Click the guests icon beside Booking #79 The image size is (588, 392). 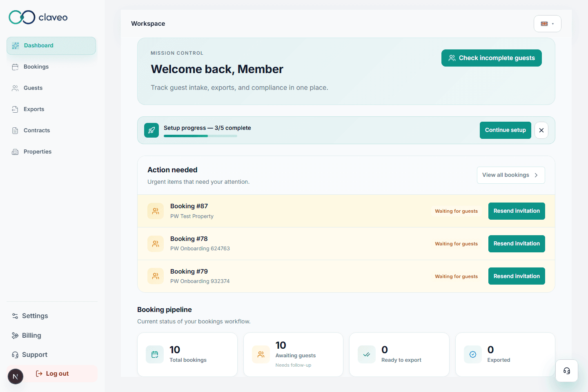tap(156, 276)
